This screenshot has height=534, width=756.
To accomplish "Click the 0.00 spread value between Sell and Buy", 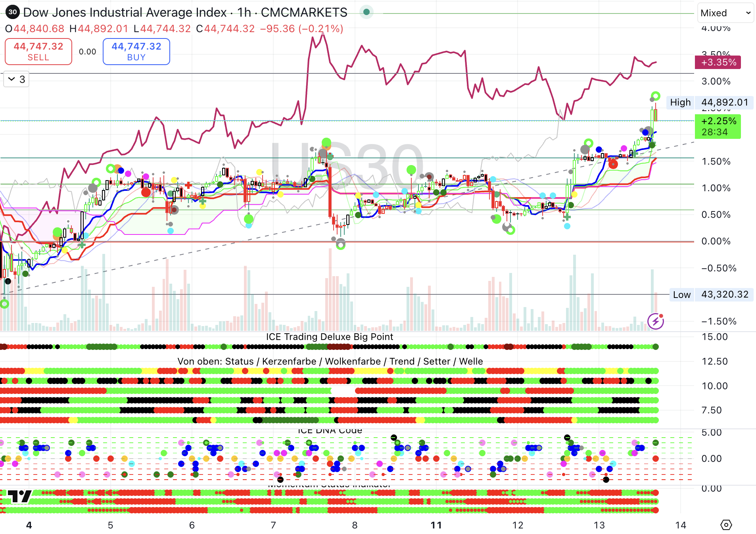I will pos(87,52).
